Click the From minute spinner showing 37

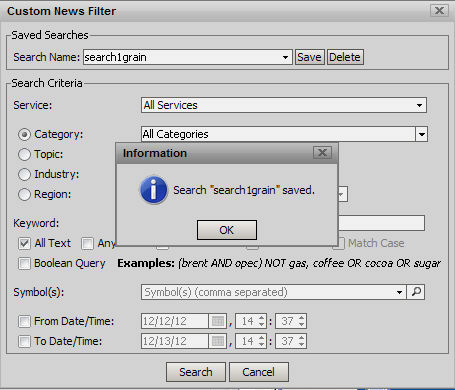click(291, 321)
